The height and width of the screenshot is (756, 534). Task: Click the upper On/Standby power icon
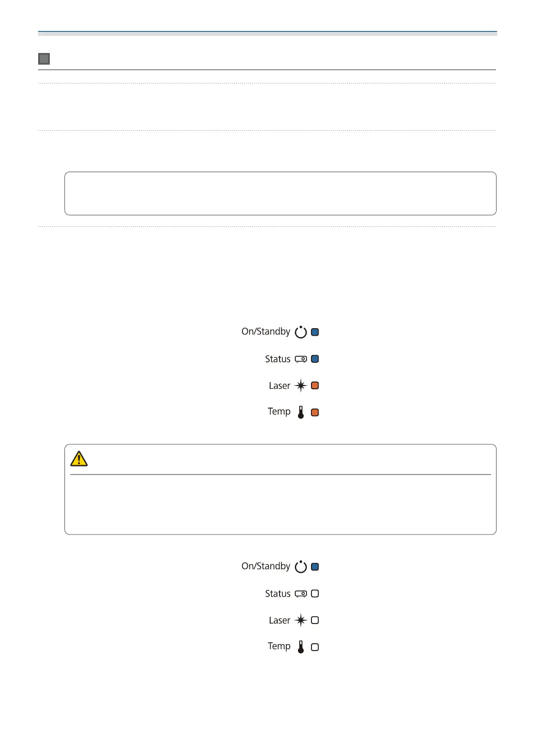coord(301,332)
